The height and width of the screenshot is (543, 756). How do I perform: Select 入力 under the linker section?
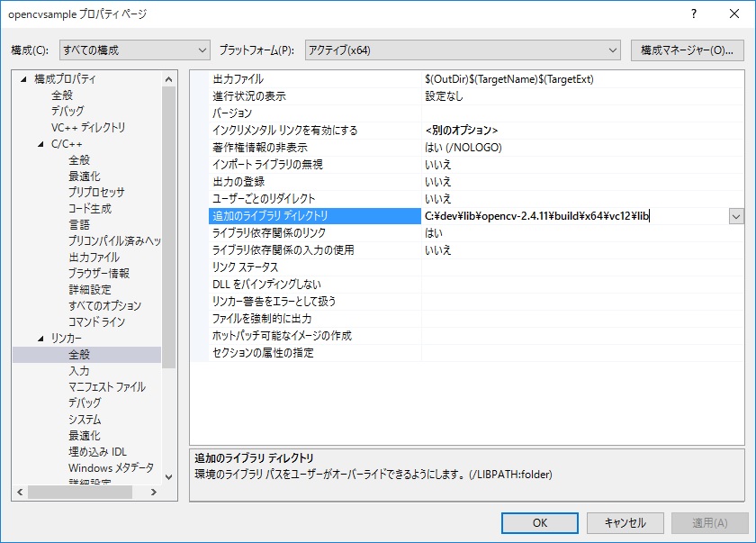pyautogui.click(x=79, y=371)
